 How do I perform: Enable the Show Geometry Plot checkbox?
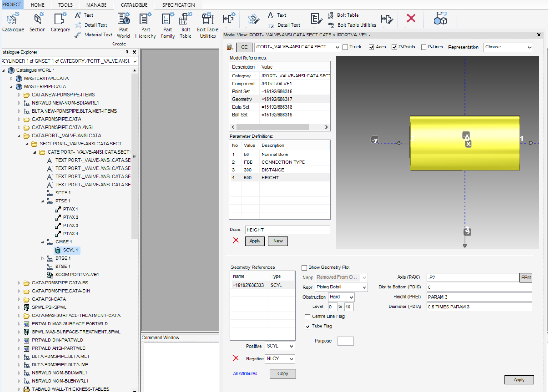[x=304, y=267]
